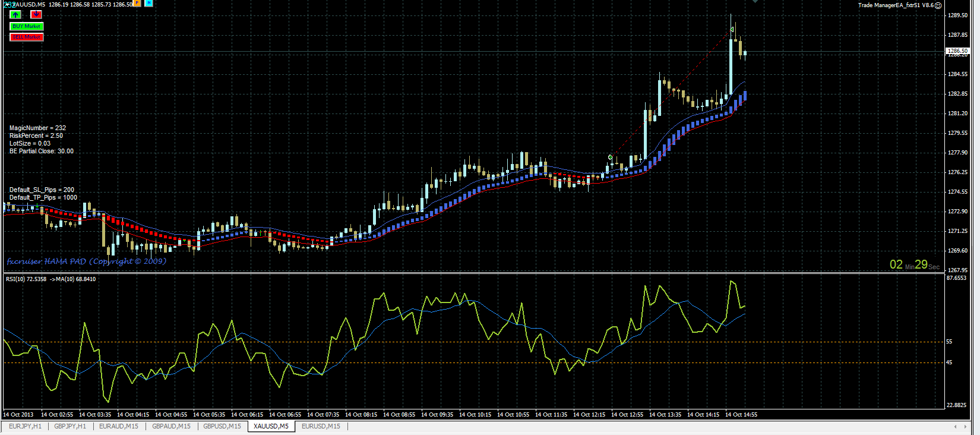Click the BUY Market button
Screen dimensions: 980x435
(x=27, y=26)
